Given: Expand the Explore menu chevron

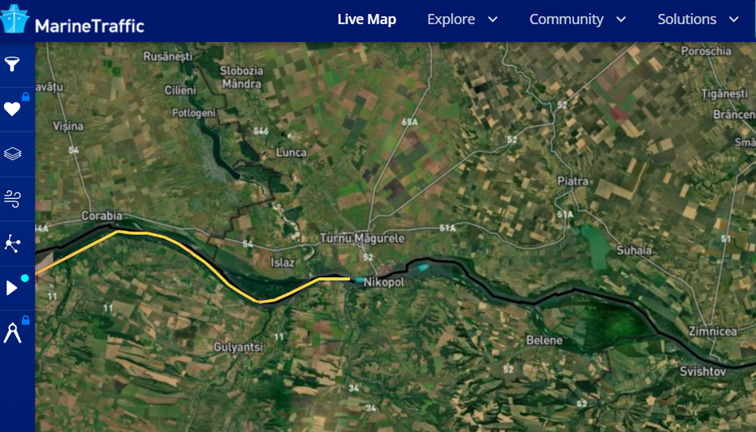Looking at the screenshot, I should (x=493, y=20).
